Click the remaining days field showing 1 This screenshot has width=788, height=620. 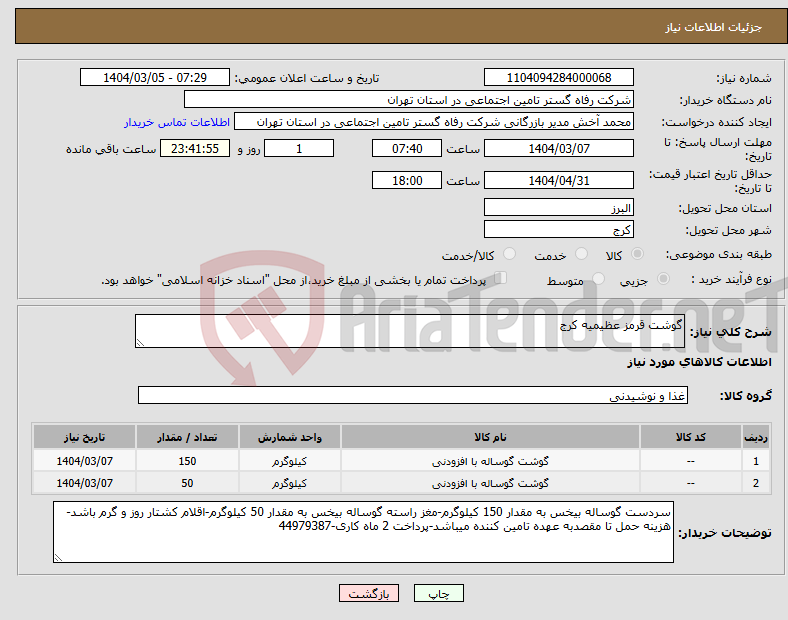(x=299, y=148)
